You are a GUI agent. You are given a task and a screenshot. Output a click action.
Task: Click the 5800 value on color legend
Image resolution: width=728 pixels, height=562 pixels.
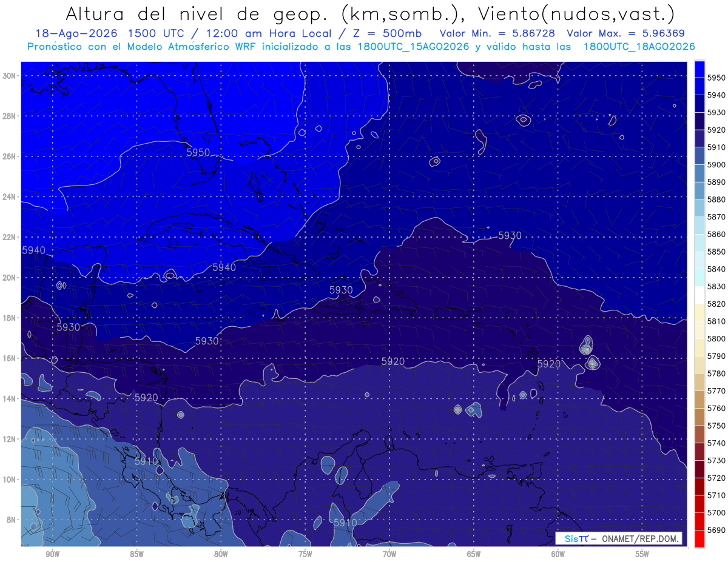pos(716,338)
